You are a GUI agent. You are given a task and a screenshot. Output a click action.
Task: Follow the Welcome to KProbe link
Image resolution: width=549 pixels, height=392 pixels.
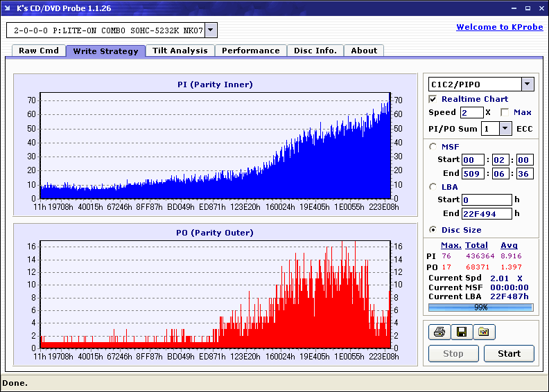point(500,27)
